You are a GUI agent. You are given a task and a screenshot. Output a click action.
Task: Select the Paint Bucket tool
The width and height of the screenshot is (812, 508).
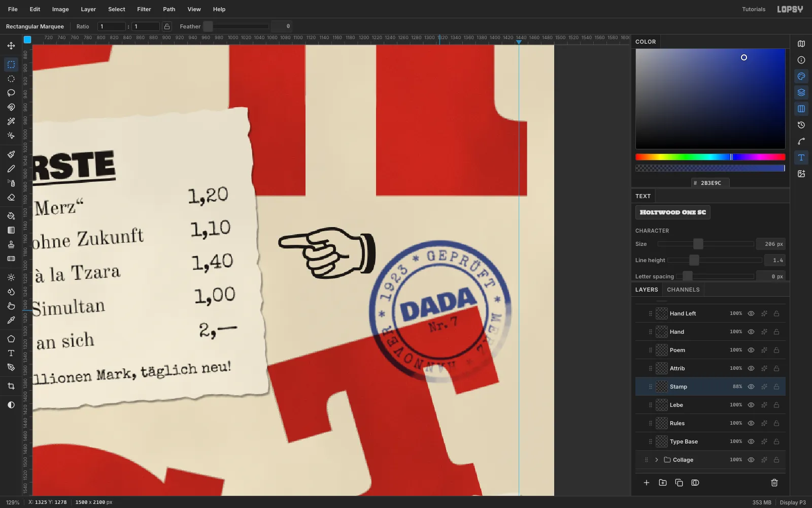click(11, 216)
